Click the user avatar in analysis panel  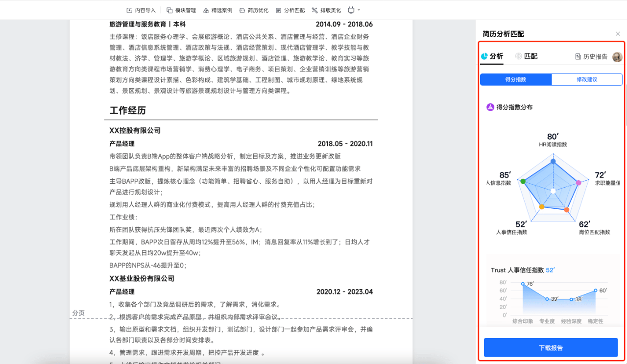tap(617, 56)
